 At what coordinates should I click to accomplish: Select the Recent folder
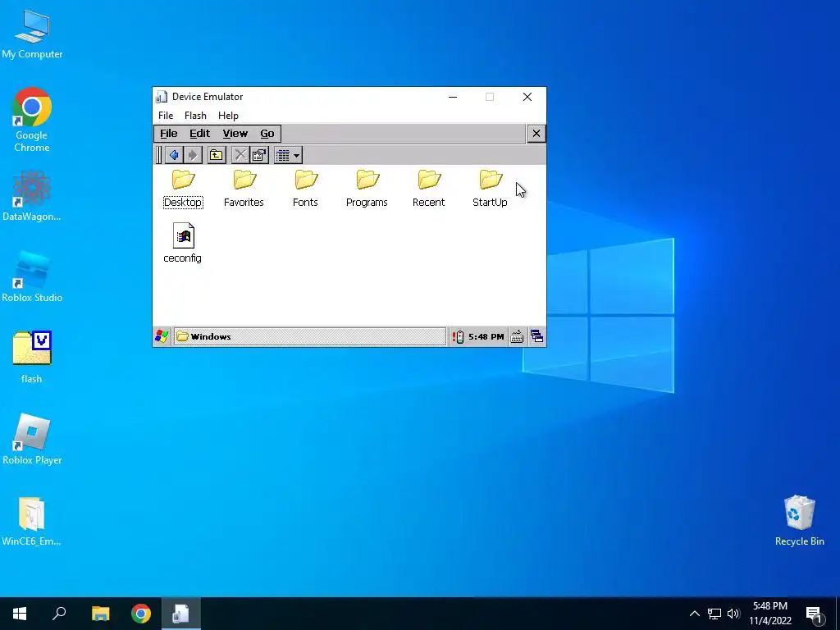click(x=428, y=189)
